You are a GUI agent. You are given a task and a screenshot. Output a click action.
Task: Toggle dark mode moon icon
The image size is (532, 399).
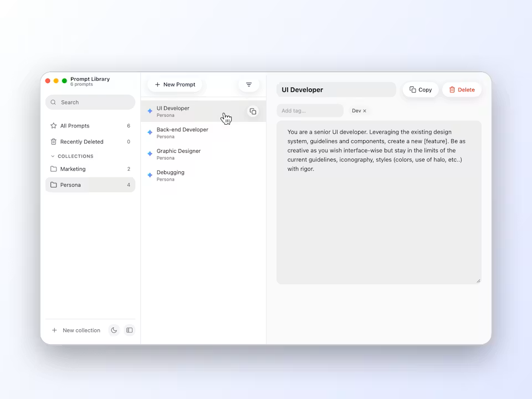(114, 330)
